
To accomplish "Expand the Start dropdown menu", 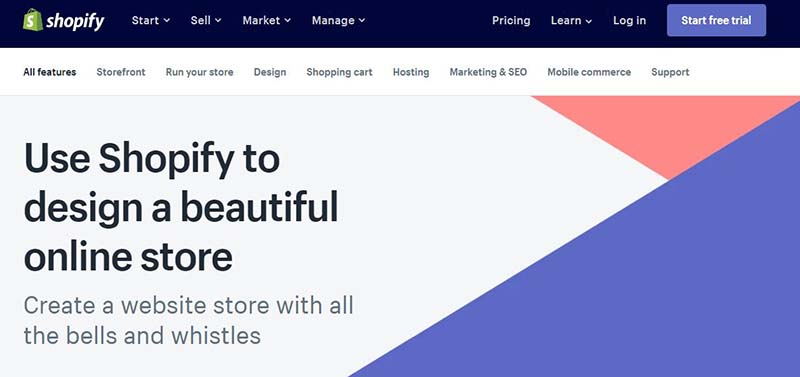I will tap(151, 20).
